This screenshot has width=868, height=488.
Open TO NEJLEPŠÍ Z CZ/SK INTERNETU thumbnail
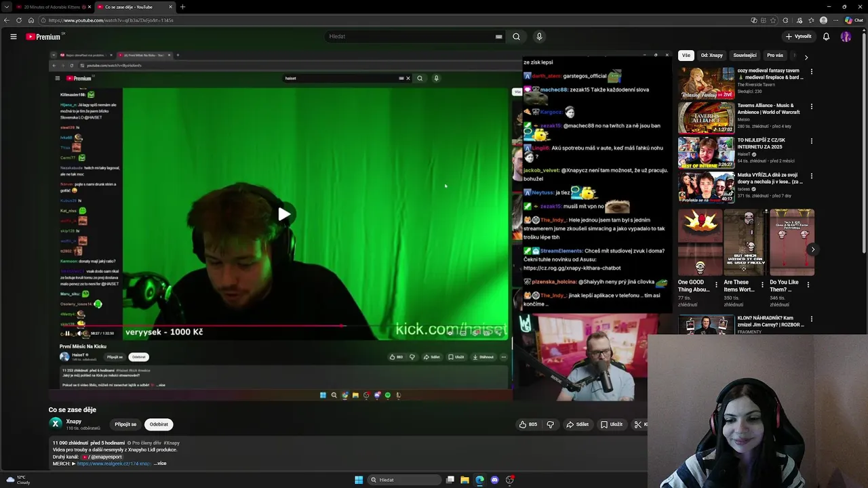point(706,152)
